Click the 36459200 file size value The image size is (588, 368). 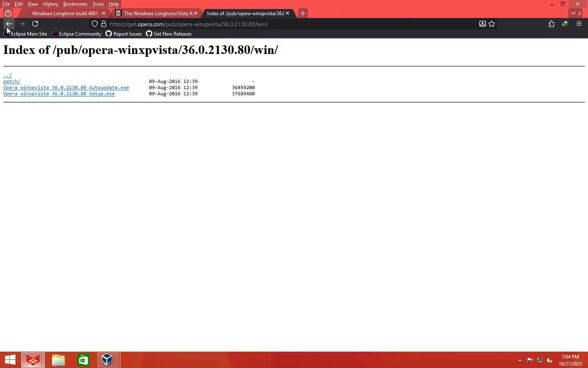click(243, 88)
